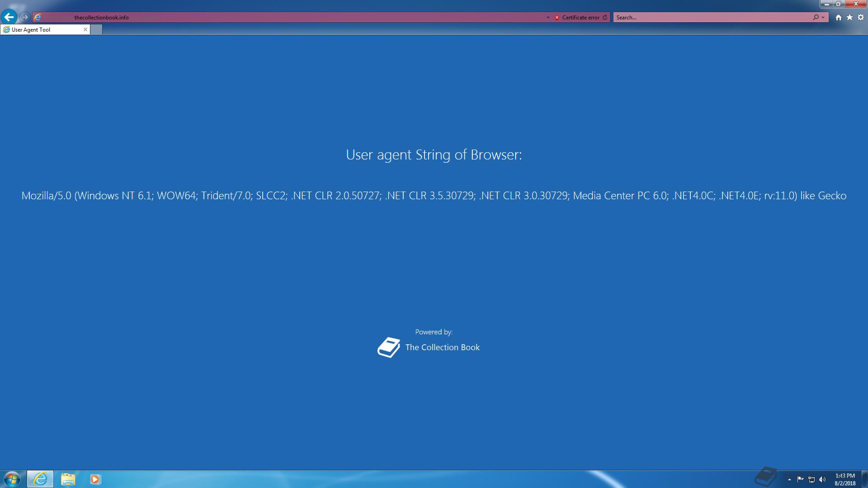Image resolution: width=868 pixels, height=488 pixels.
Task: Expand the search provider dropdown arrow
Action: click(x=823, y=18)
